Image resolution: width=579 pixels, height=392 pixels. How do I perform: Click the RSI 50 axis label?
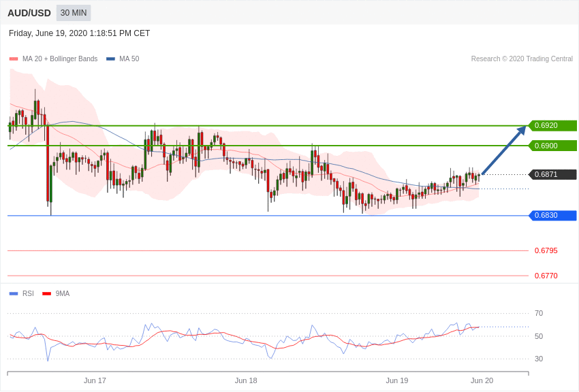[539, 336]
